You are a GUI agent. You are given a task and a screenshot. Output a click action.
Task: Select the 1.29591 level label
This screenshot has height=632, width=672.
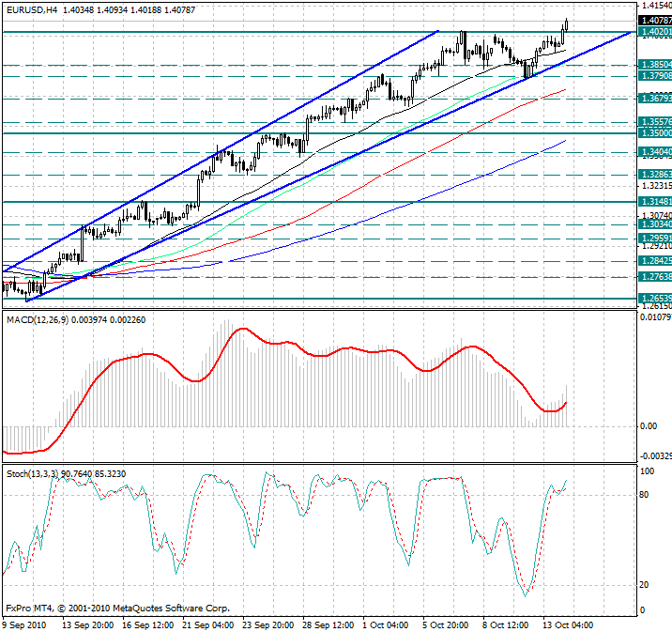655,239
